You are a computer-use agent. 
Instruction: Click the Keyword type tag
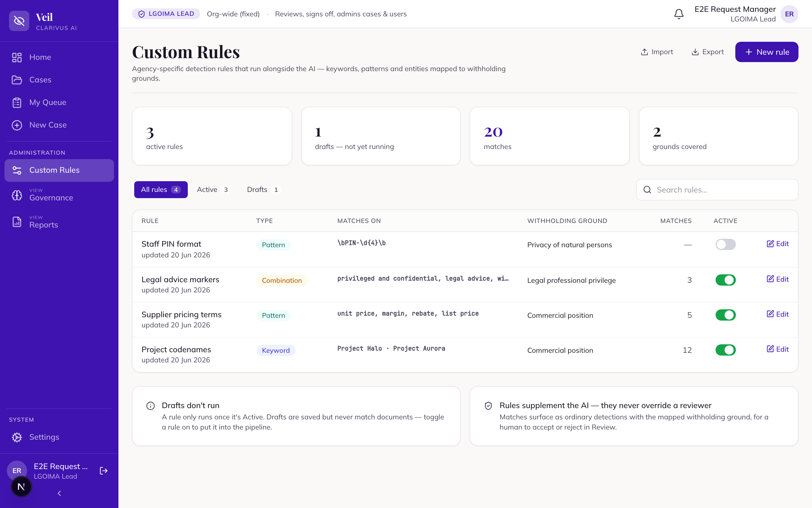tap(276, 351)
